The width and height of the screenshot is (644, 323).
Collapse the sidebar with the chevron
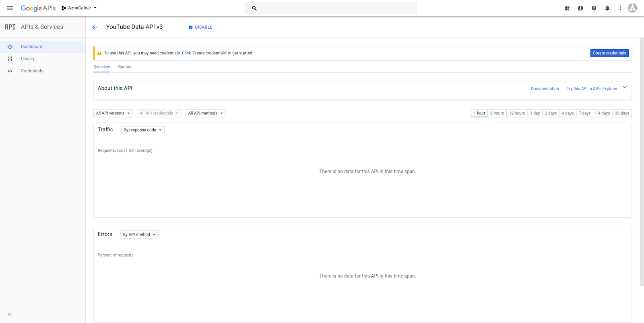[x=10, y=314]
